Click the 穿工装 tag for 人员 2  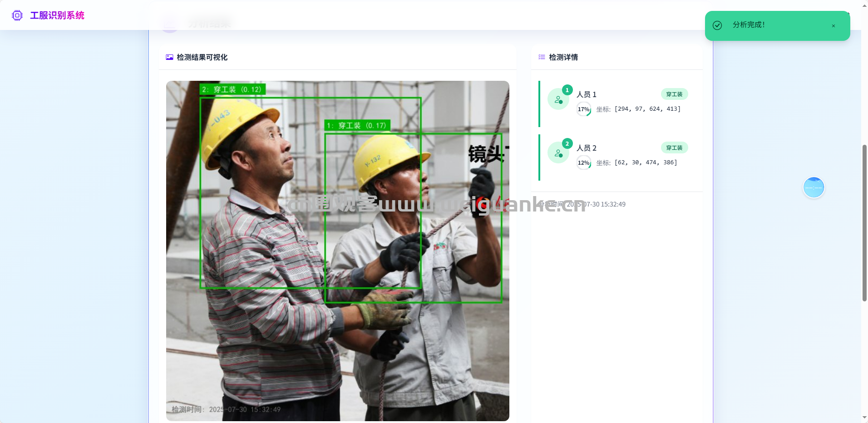coord(674,148)
